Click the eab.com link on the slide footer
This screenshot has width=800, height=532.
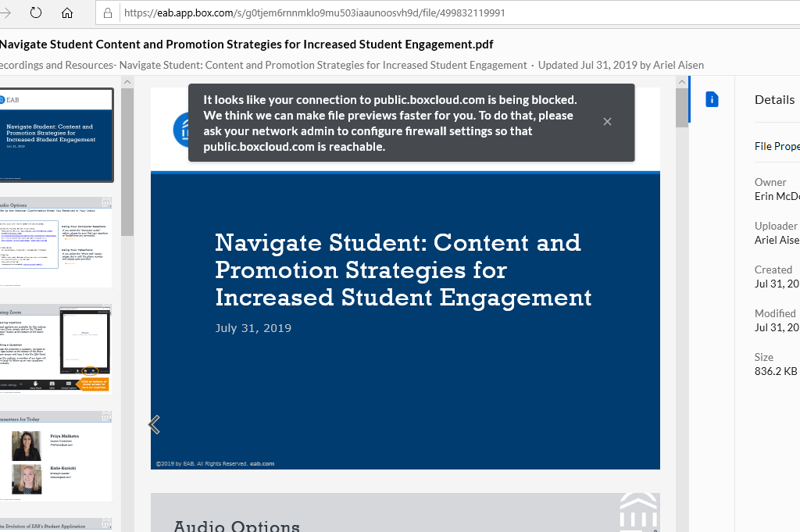(x=262, y=464)
